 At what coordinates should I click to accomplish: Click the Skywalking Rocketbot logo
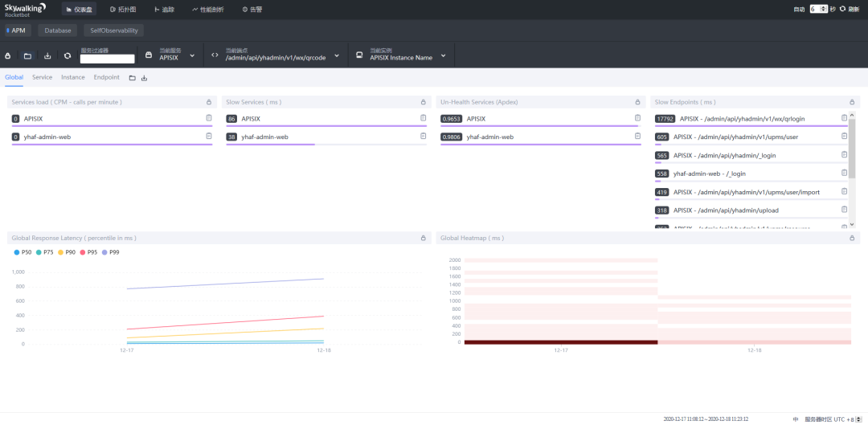25,10
